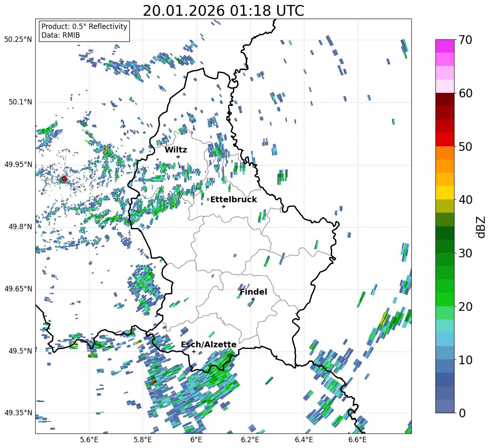Screen dimensions: 491x448
Task: Click the 49.35°N latitude label
Action: (18, 413)
